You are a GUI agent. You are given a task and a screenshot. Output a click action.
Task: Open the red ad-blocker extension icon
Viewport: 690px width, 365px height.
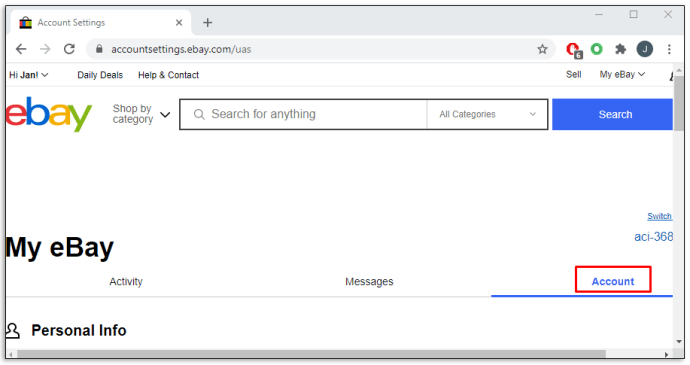(574, 50)
